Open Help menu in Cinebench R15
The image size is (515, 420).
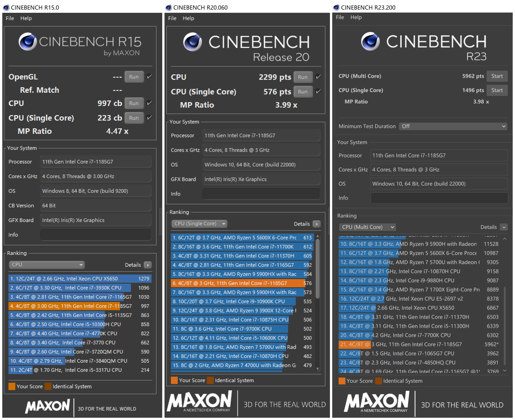[26, 18]
